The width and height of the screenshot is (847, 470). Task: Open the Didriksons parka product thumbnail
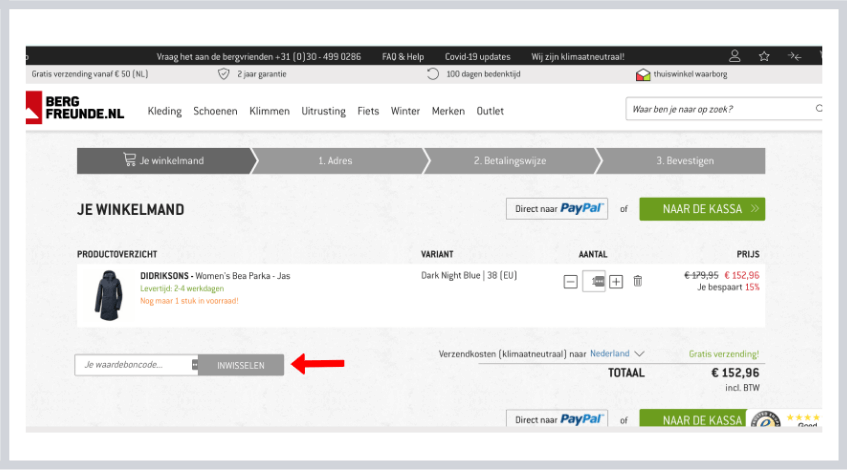108,292
